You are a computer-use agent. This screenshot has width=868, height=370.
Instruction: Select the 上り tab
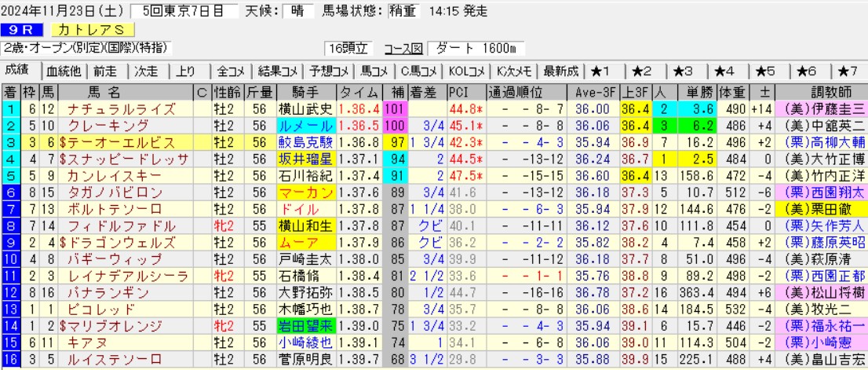185,71
